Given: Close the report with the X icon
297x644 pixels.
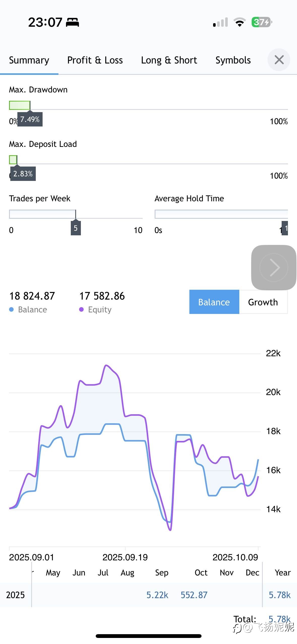Looking at the screenshot, I should (279, 60).
